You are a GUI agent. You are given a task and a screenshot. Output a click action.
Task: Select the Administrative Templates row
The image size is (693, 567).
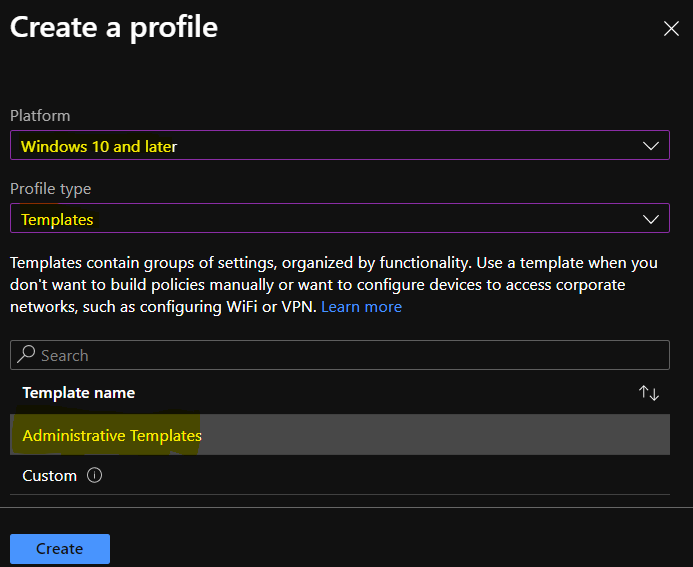340,435
